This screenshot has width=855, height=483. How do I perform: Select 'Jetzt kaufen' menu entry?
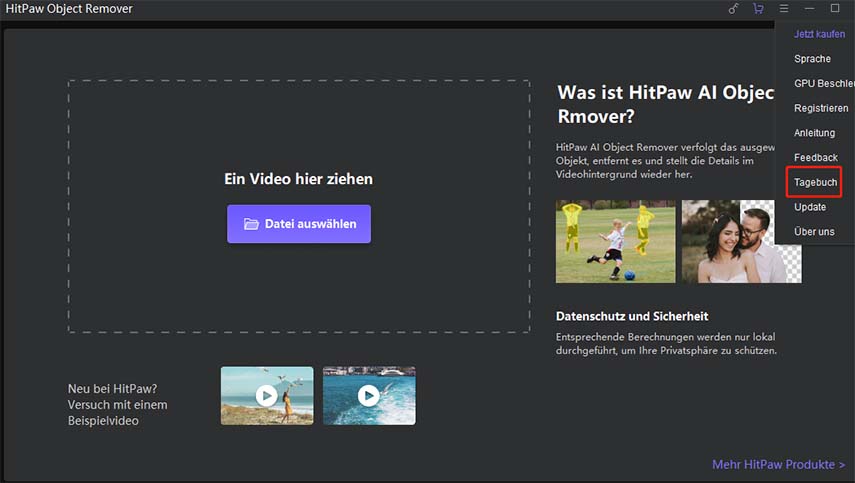(819, 34)
